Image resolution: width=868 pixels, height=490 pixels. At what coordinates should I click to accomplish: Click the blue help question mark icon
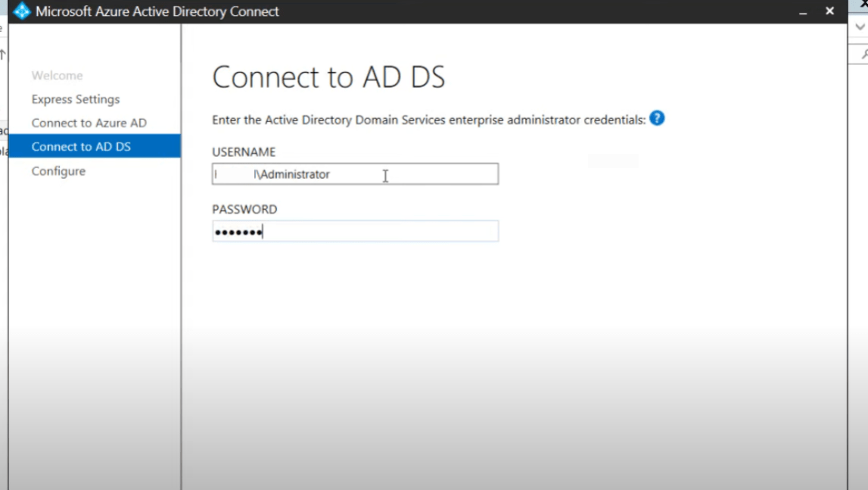tap(657, 118)
